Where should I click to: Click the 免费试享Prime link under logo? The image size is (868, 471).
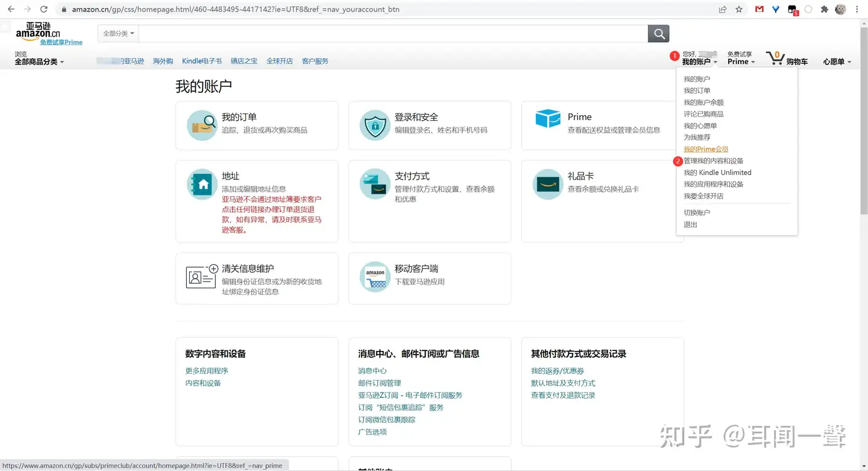pyautogui.click(x=61, y=42)
